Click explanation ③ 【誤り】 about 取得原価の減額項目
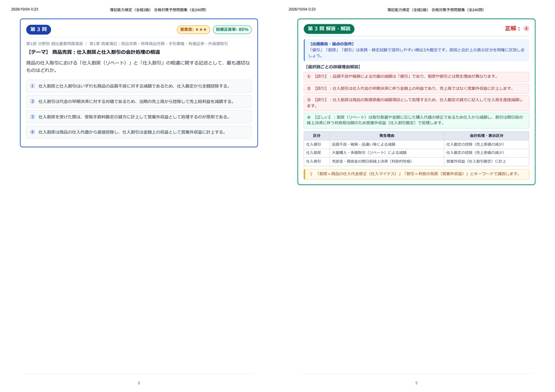Screen dimensions: 555x392 click(x=416, y=103)
